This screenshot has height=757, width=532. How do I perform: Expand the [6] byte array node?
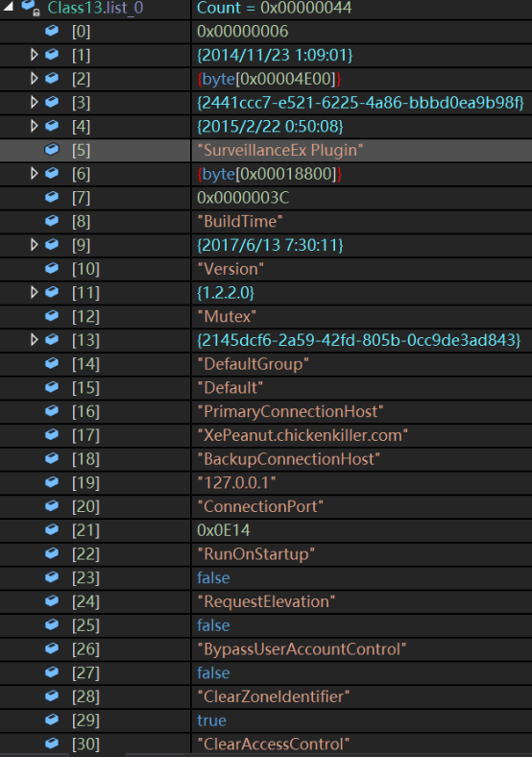click(x=34, y=173)
